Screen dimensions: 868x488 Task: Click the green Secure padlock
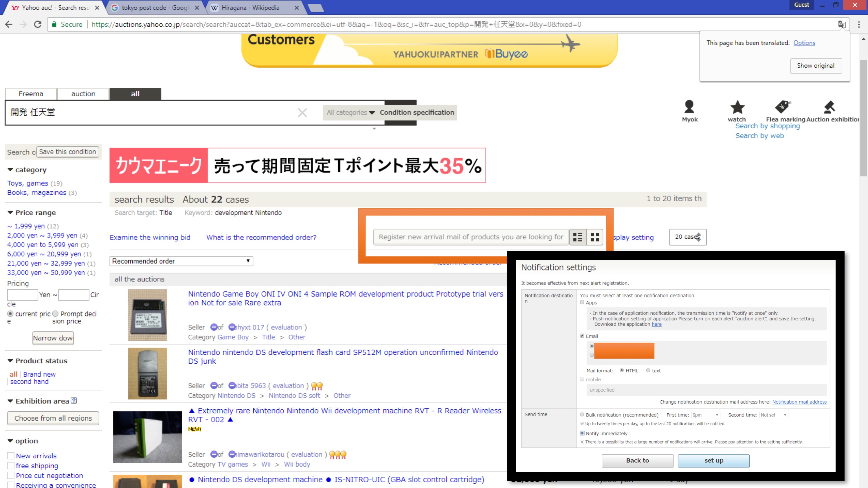click(54, 24)
